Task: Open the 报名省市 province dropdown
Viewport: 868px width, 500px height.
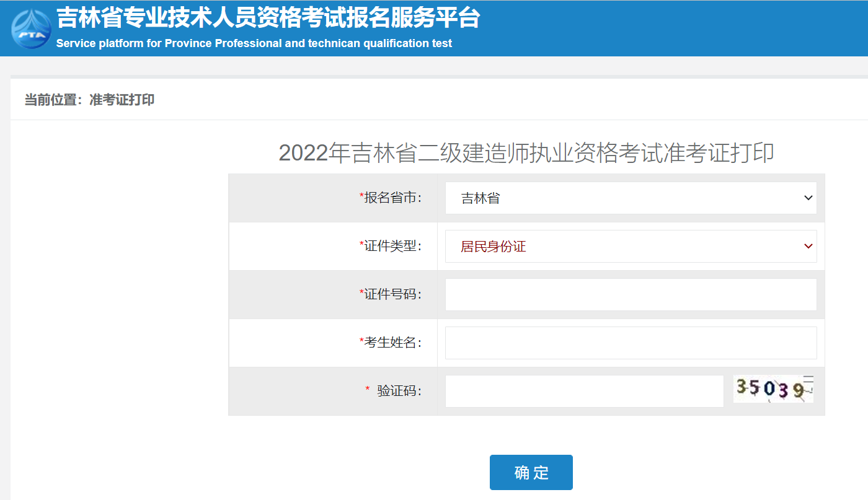Action: [631, 198]
